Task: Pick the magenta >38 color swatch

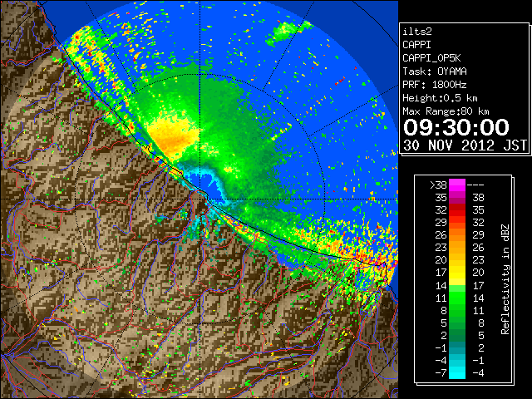Action: (x=457, y=185)
